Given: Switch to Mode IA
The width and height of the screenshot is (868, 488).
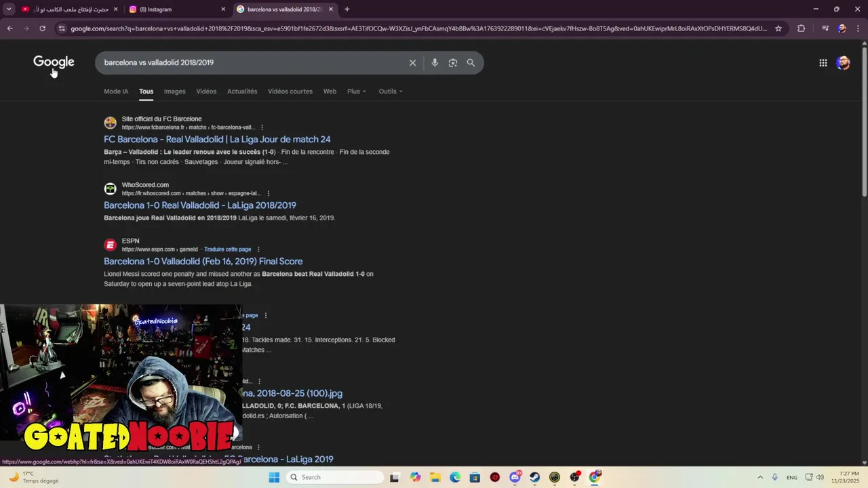Looking at the screenshot, I should [116, 91].
